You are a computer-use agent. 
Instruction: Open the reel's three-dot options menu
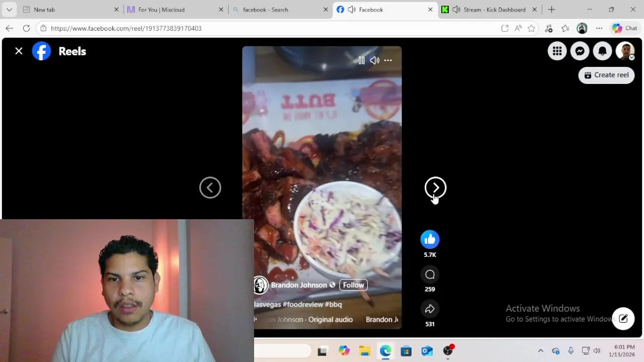388,60
